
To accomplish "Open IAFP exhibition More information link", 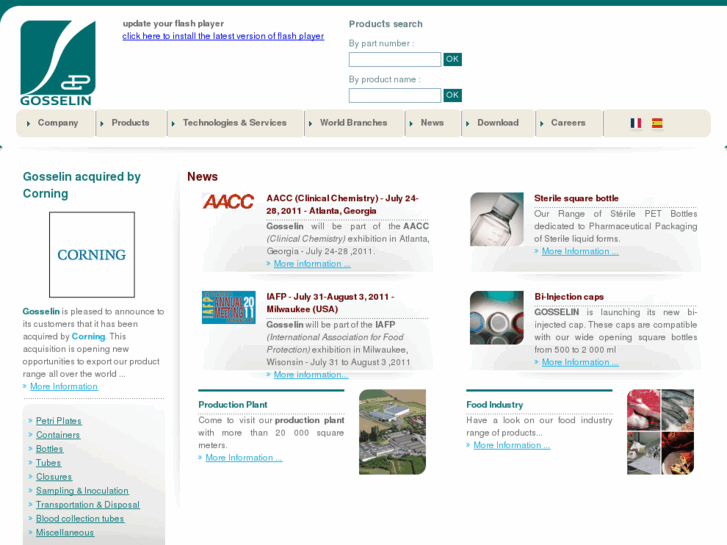I will (x=311, y=374).
